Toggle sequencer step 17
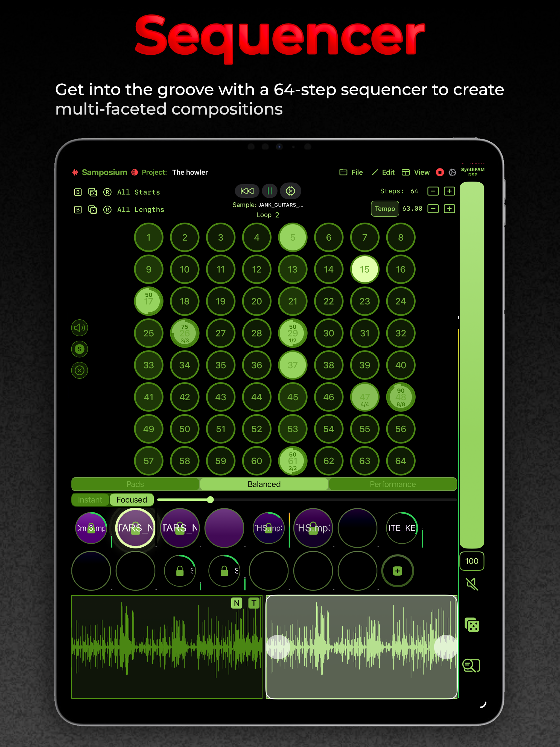Image resolution: width=560 pixels, height=747 pixels. click(148, 301)
